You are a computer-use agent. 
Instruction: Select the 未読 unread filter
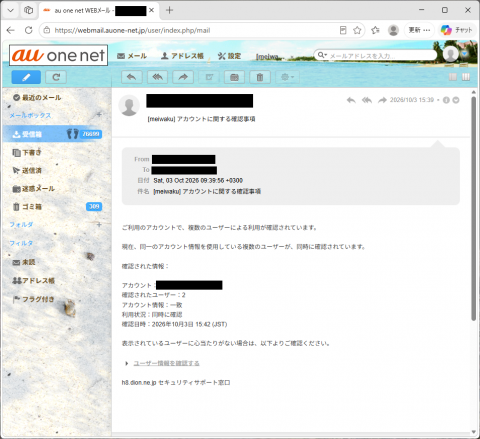tap(24, 262)
